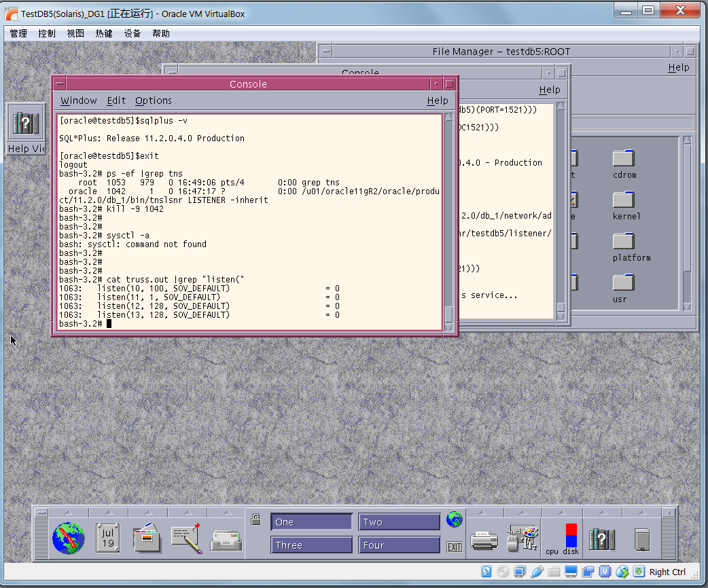
Task: Open the 帮助 menu in VirtualBox
Action: tap(161, 33)
